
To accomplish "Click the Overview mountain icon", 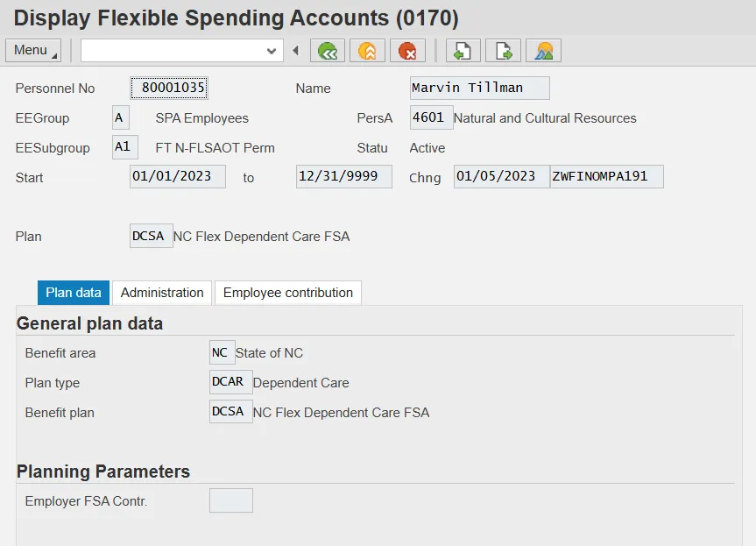I will [x=543, y=51].
